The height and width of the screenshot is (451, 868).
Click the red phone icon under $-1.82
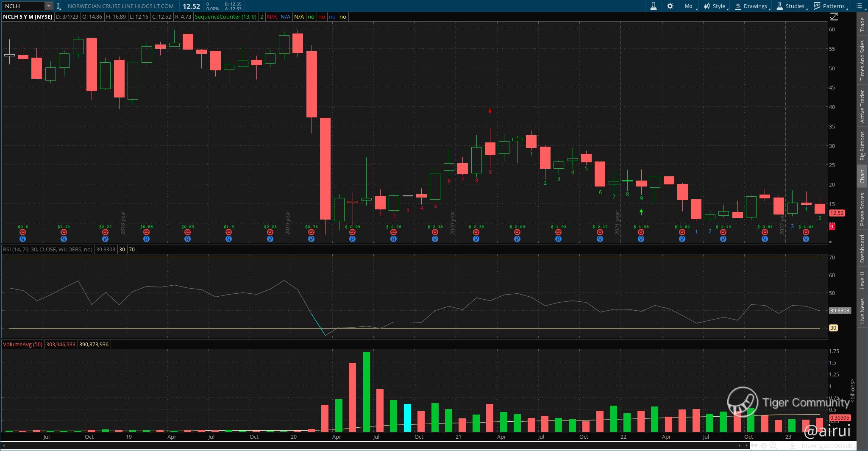pyautogui.click(x=682, y=232)
